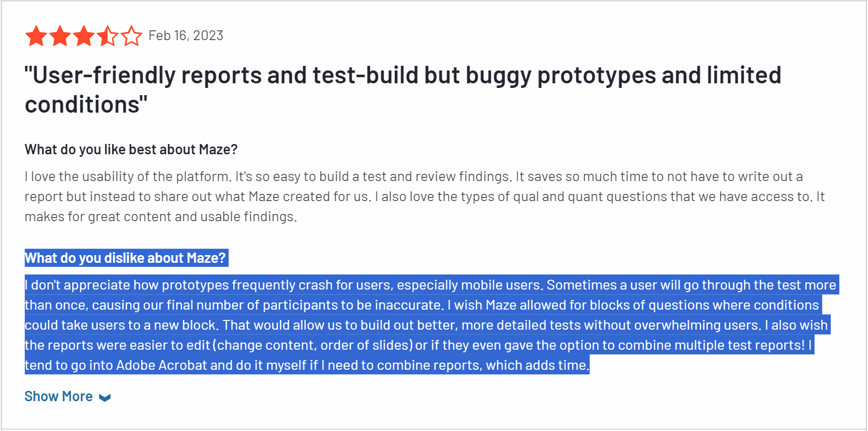The width and height of the screenshot is (868, 431).
Task: Click the "What do you like best about Maze?" heading
Action: click(131, 150)
